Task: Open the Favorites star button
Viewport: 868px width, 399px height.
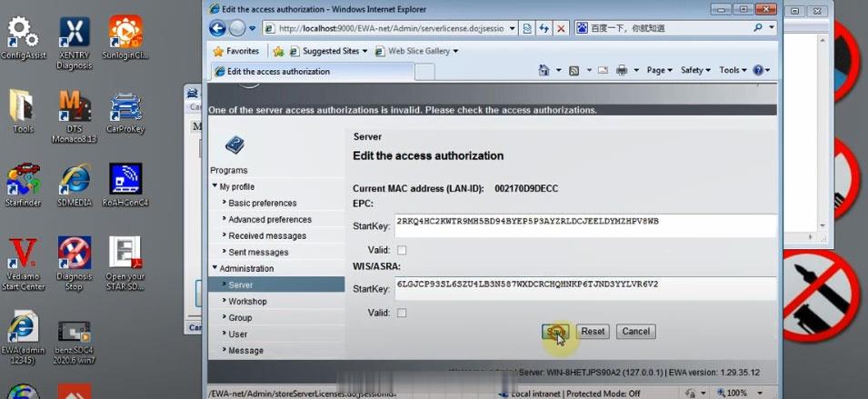Action: [x=236, y=51]
